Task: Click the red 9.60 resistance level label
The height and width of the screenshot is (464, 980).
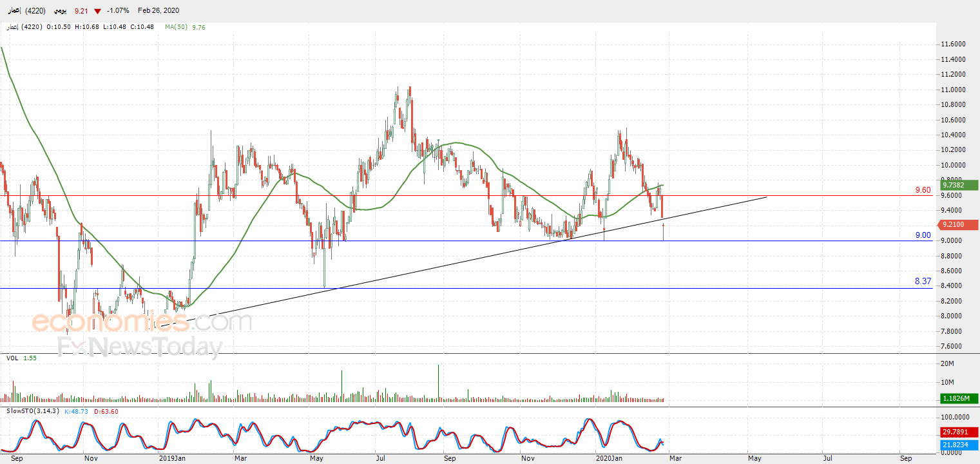Action: (x=923, y=190)
